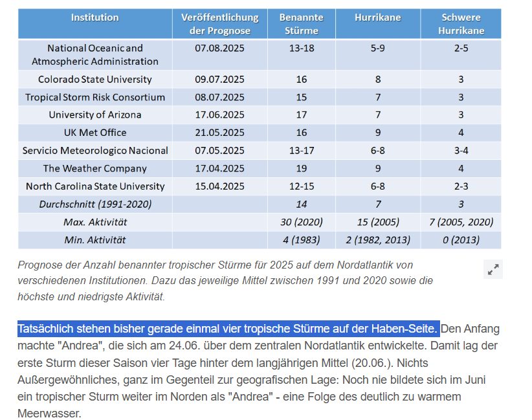Image resolution: width=532 pixels, height=420 pixels.
Task: Click the highlighted sentence starting with "Tatsächlich"
Action: click(228, 329)
